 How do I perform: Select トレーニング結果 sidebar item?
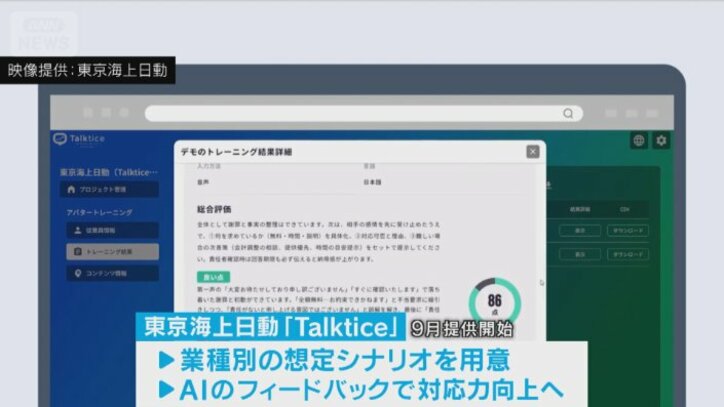(112, 251)
